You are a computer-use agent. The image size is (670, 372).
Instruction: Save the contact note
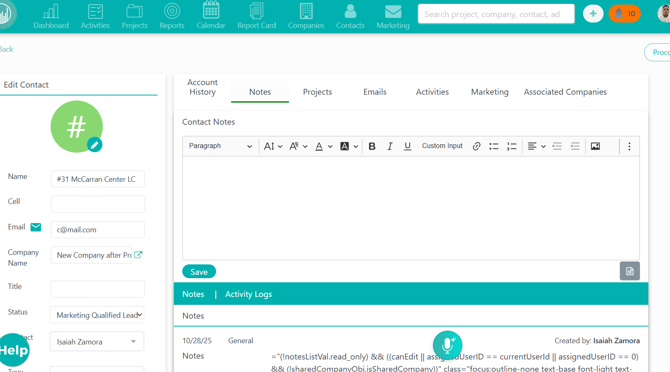tap(199, 272)
